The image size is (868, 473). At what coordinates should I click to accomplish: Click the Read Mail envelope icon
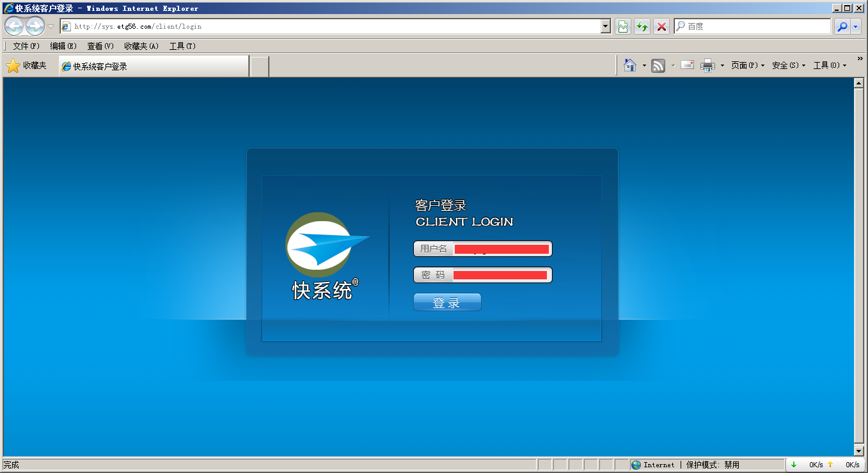coord(688,65)
